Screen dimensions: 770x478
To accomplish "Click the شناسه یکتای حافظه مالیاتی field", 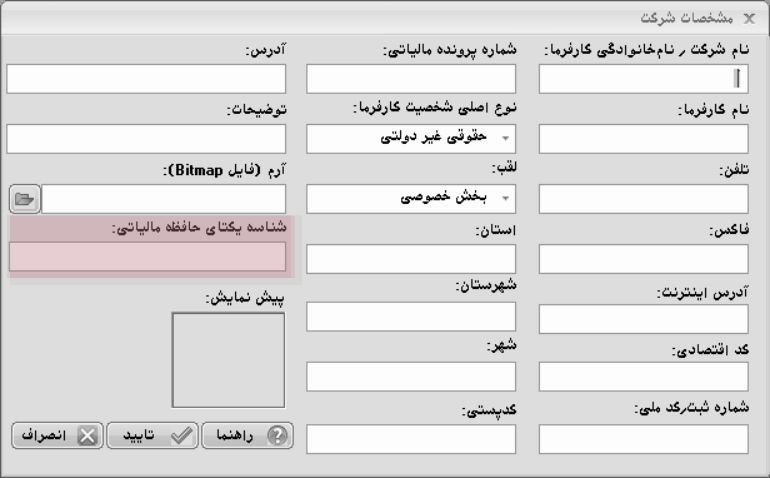I will [x=147, y=257].
